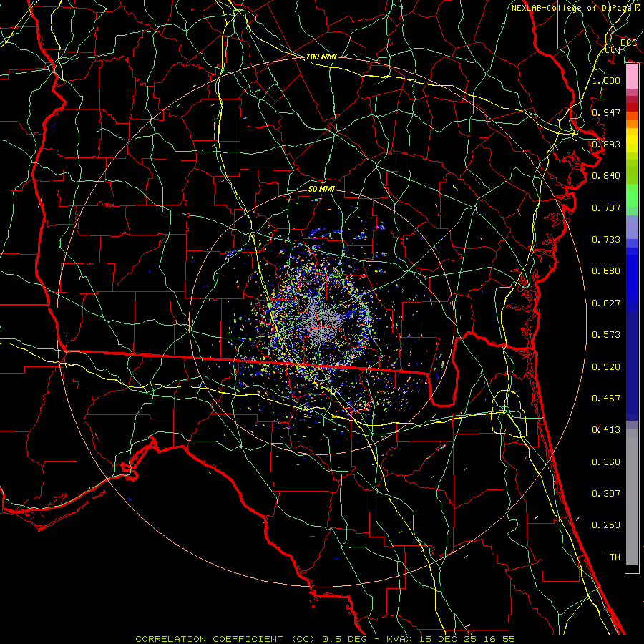The image size is (644, 644).
Task: Click the TH threshold label on legend
Action: click(x=615, y=557)
